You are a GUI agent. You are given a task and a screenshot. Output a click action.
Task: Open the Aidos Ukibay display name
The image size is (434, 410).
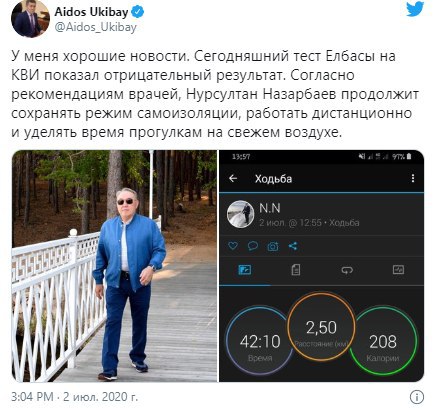point(91,12)
